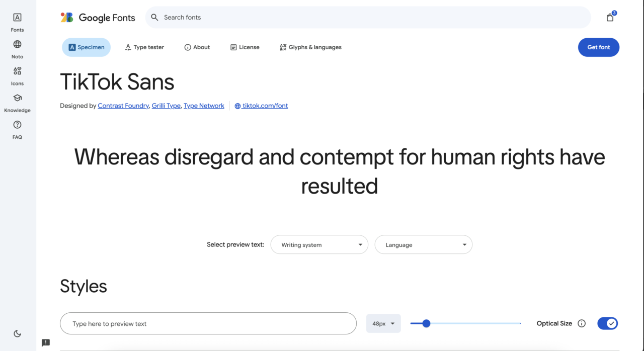This screenshot has height=351, width=644.
Task: Select the Specimen tab
Action: click(87, 47)
